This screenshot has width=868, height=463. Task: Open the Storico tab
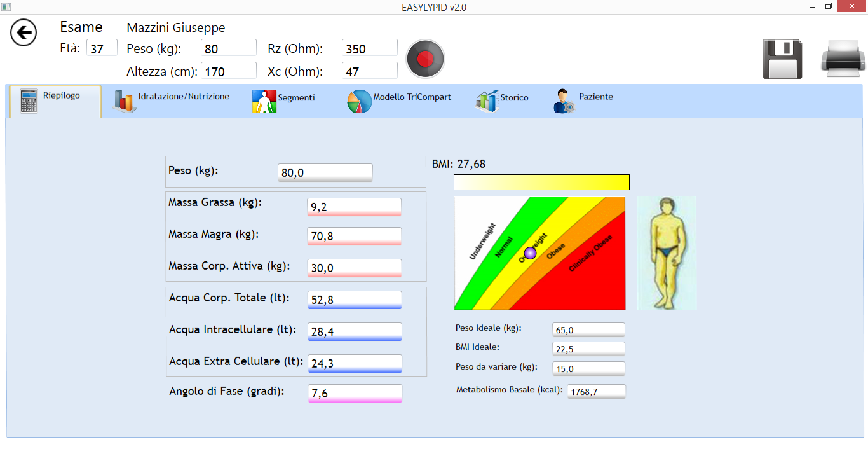point(502,101)
